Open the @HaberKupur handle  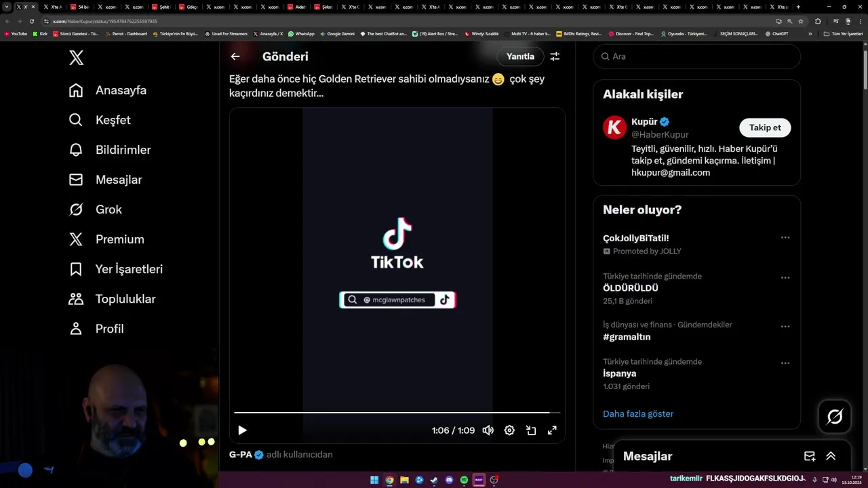[660, 134]
